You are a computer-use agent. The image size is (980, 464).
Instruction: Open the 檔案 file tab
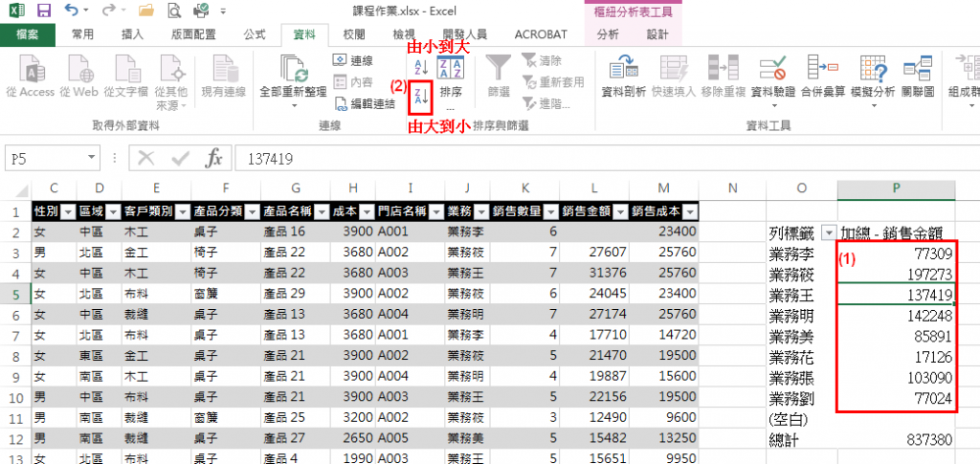pyautogui.click(x=28, y=34)
